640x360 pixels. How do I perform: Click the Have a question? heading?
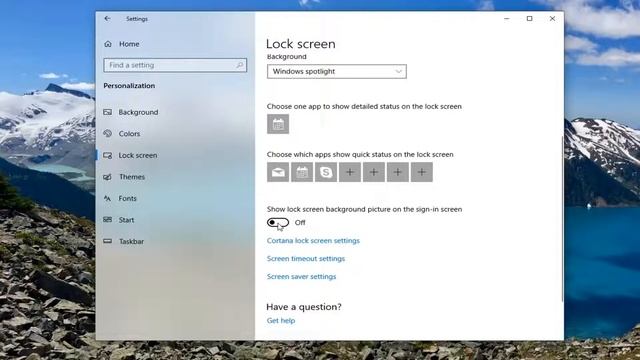(x=304, y=307)
